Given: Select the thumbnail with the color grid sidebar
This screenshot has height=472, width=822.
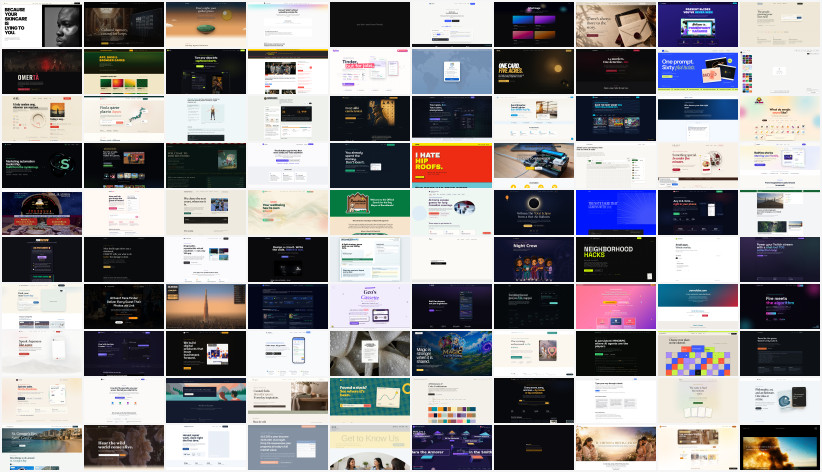Looking at the screenshot, I should (780, 71).
